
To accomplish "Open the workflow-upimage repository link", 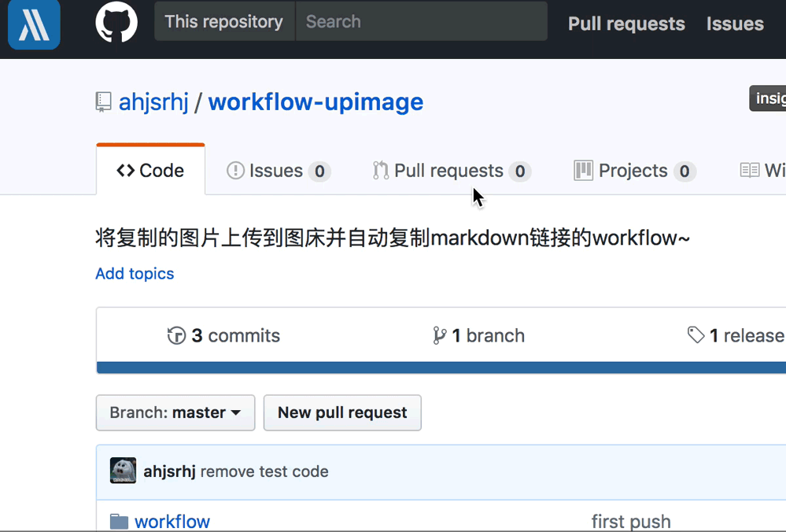I will 316,101.
